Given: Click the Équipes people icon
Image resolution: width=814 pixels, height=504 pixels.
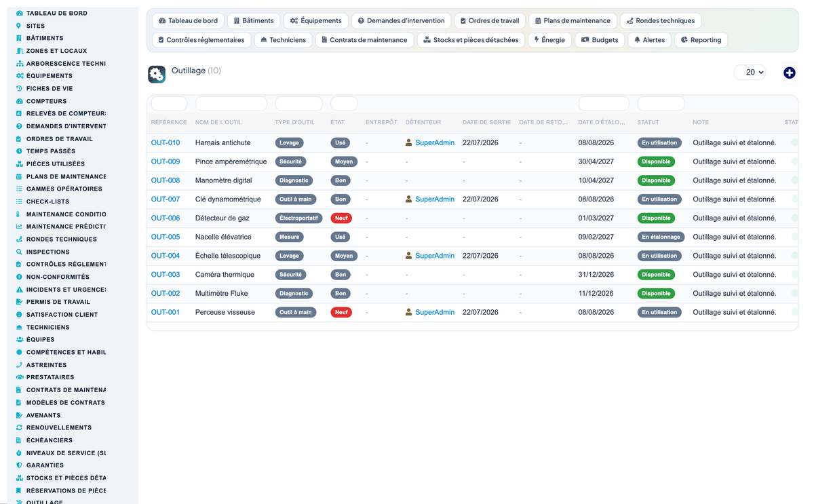Looking at the screenshot, I should [x=19, y=340].
